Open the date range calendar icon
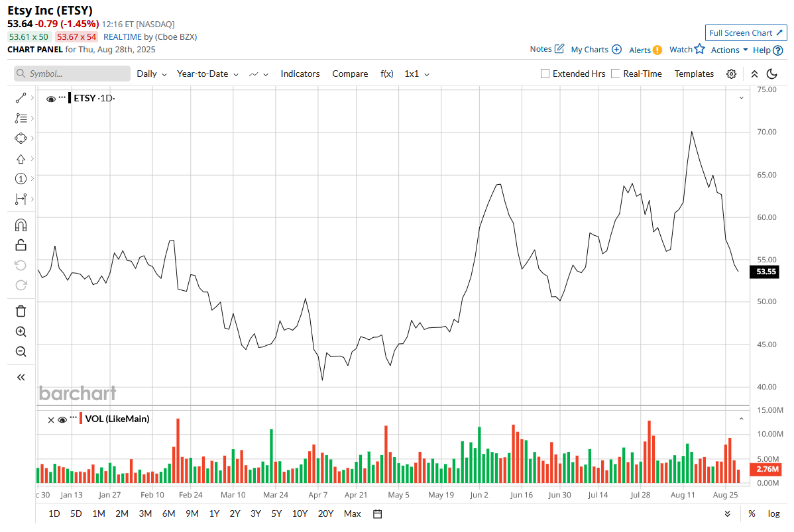794x532 pixels. tap(377, 513)
